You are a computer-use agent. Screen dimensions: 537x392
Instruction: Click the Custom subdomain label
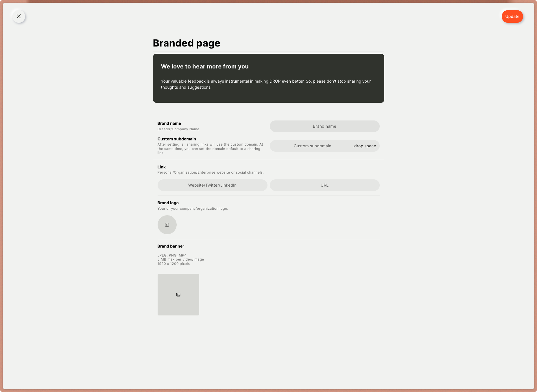coord(177,139)
